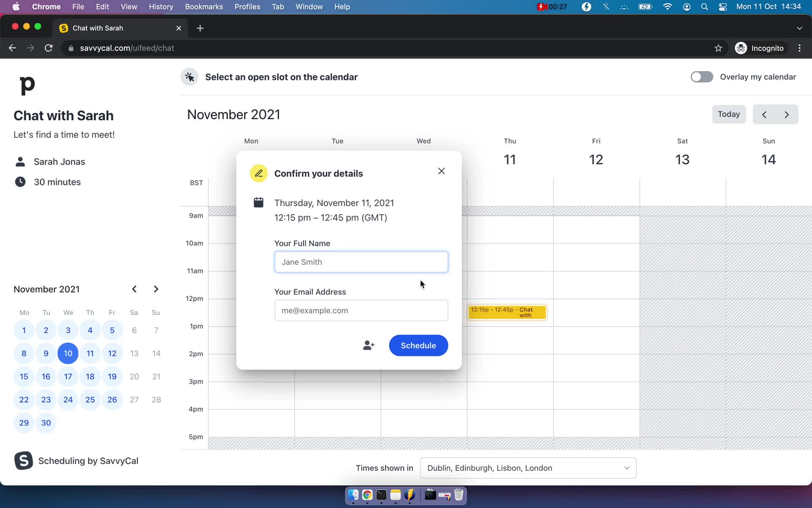Open the previous month chevron on mini calendar

pos(134,289)
